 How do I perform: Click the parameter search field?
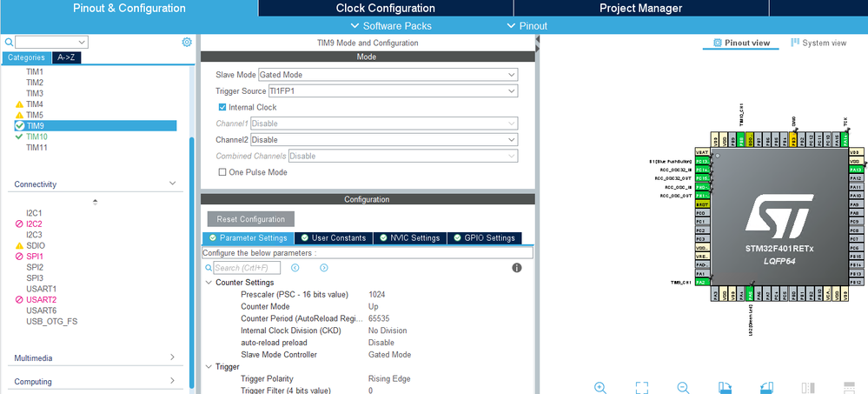[x=247, y=268]
